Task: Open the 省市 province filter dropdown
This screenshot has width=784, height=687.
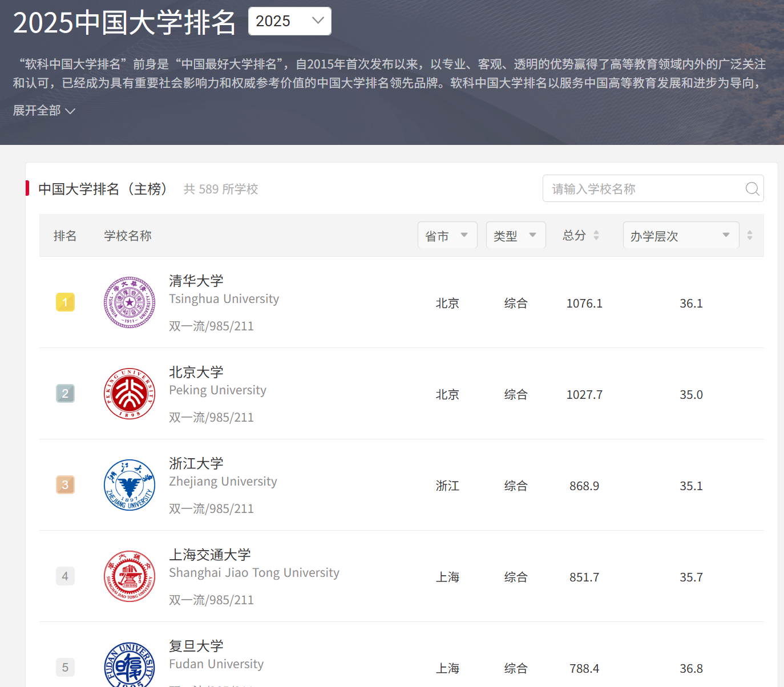Action: tap(447, 235)
